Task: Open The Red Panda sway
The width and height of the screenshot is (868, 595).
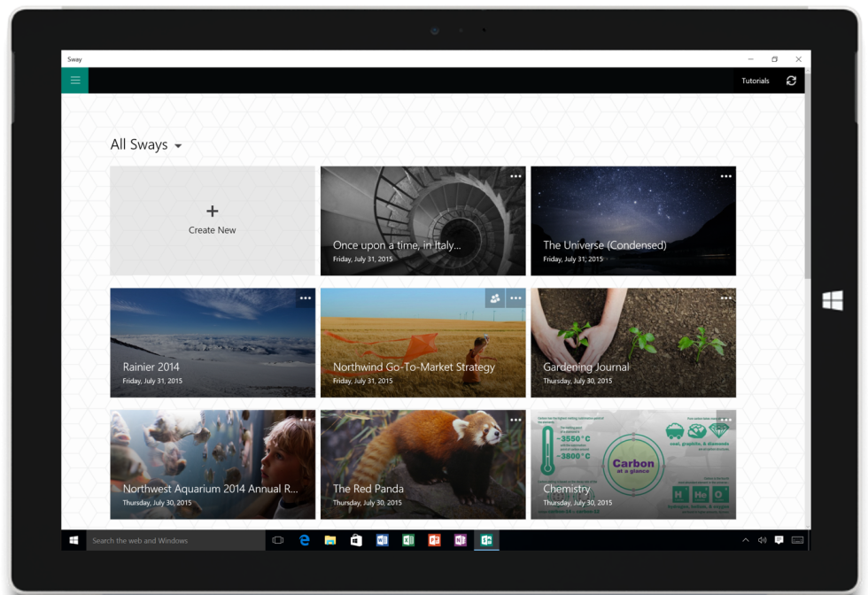Action: (x=422, y=464)
